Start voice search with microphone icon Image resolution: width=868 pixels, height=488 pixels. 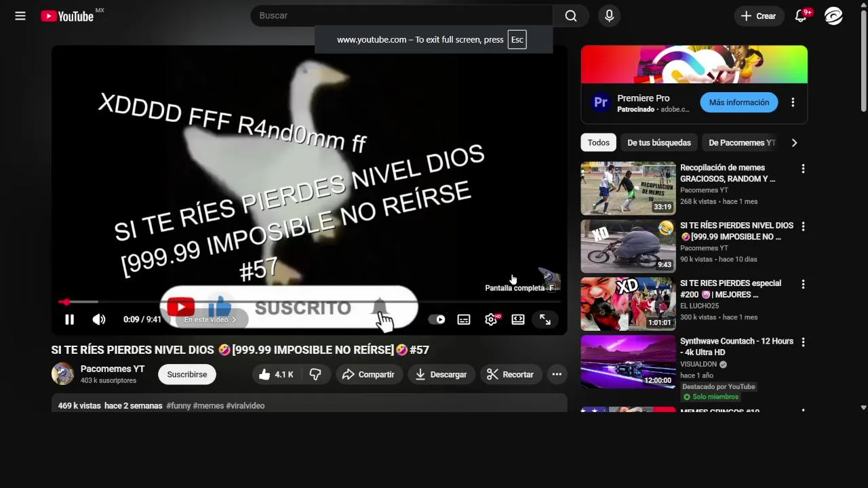tap(609, 16)
